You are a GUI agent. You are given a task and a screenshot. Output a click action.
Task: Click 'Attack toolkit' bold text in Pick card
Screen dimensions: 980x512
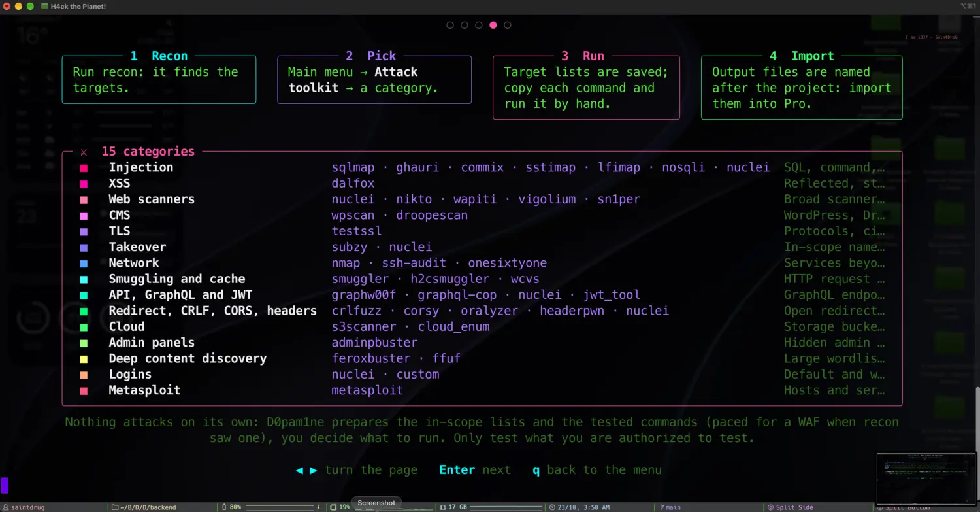(x=353, y=80)
